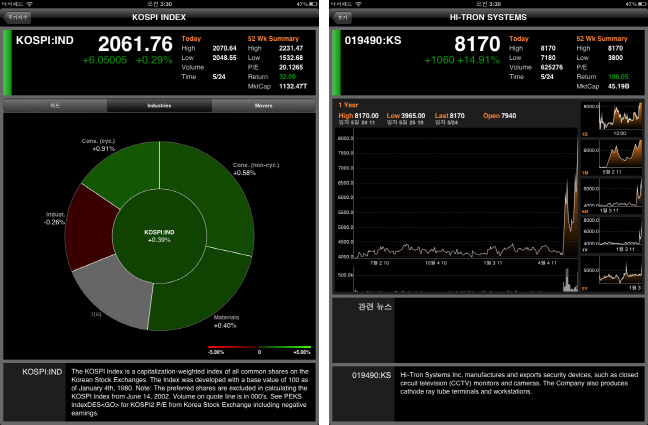Viewport: 648px width, 425px height.
Task: Tap the today's low value 2048.55
Action: (x=224, y=58)
